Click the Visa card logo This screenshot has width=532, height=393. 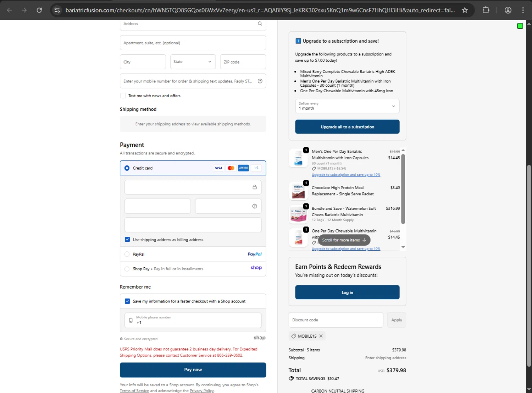point(218,168)
